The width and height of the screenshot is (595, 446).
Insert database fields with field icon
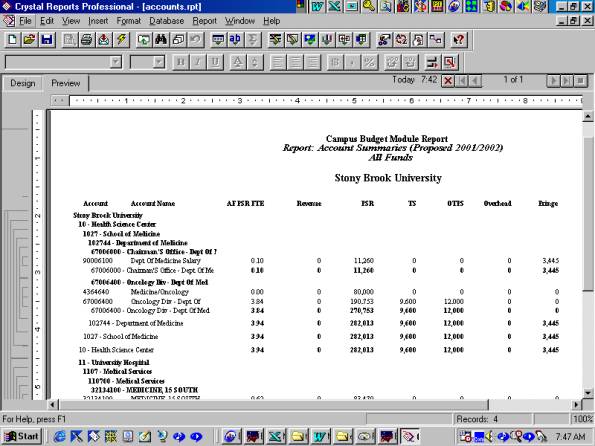coord(218,39)
